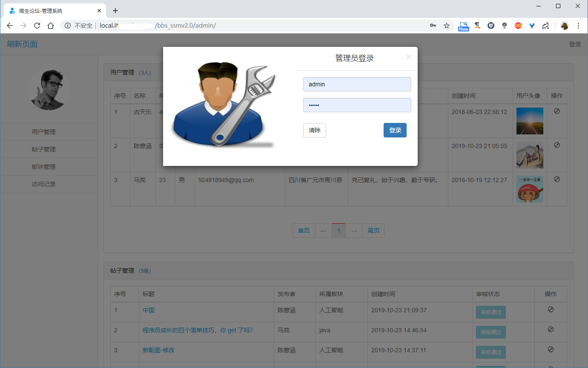Click the admin profile photo in sidebar
Viewport: 588px width, 368px height.
coord(49,89)
